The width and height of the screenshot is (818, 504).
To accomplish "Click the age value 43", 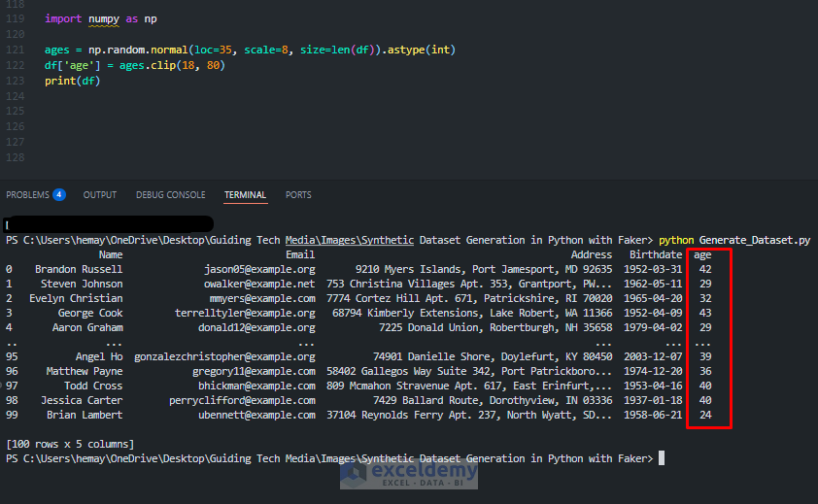I will coord(705,313).
